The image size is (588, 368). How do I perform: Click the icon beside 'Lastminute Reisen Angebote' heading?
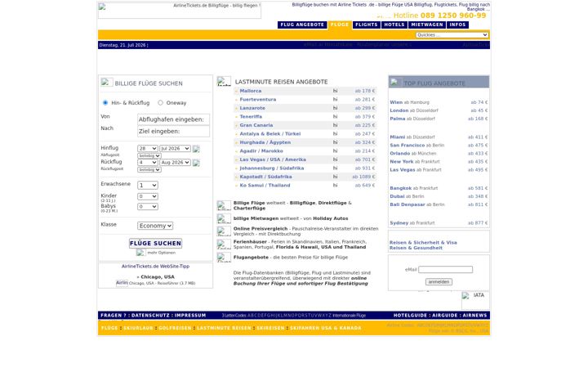[224, 81]
